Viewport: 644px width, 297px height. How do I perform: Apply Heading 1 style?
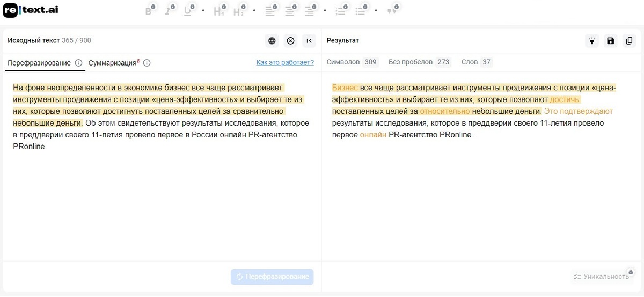(218, 11)
